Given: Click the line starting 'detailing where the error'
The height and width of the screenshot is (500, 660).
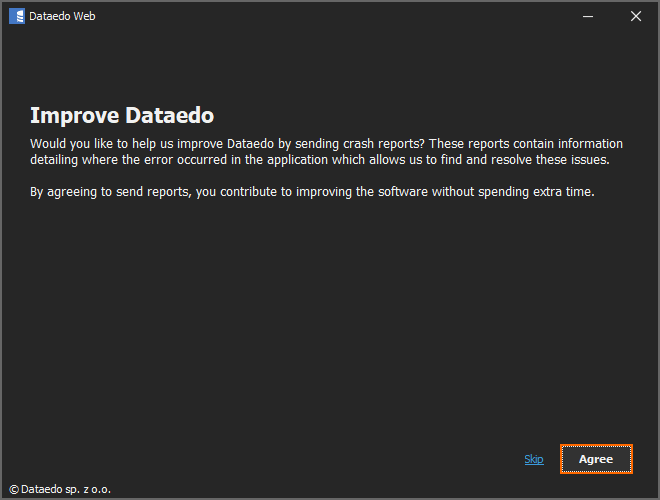Looking at the screenshot, I should pyautogui.click(x=318, y=160).
